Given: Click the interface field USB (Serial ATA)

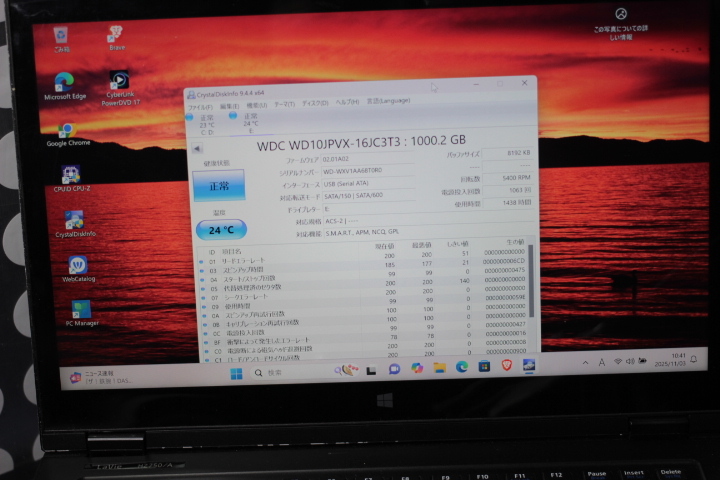Looking at the screenshot, I should click(369, 183).
